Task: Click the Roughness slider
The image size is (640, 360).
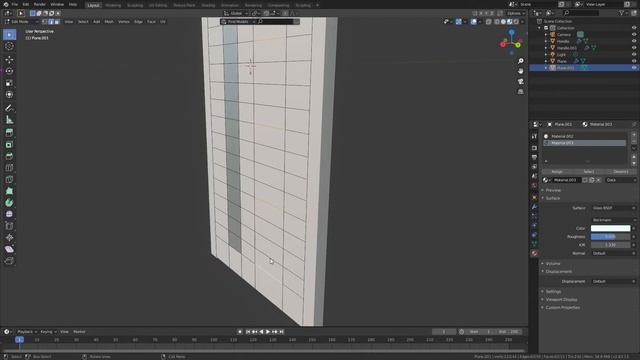Action: tap(610, 237)
